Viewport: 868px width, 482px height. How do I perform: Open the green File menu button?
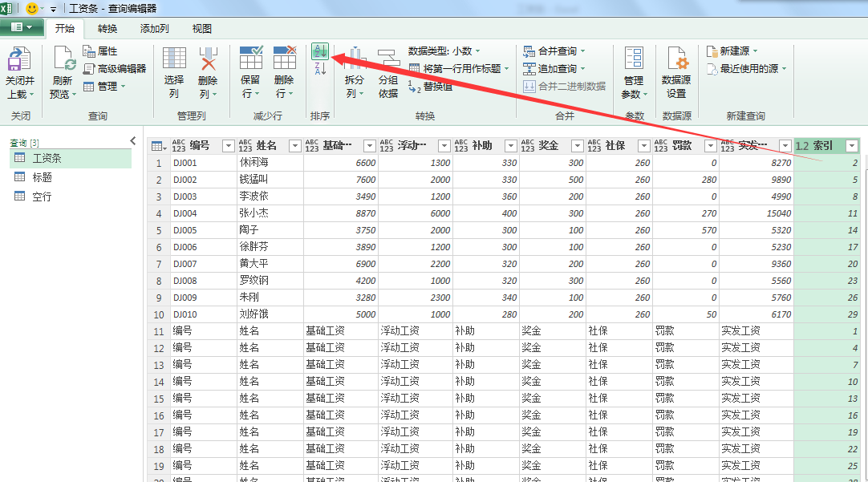point(22,27)
